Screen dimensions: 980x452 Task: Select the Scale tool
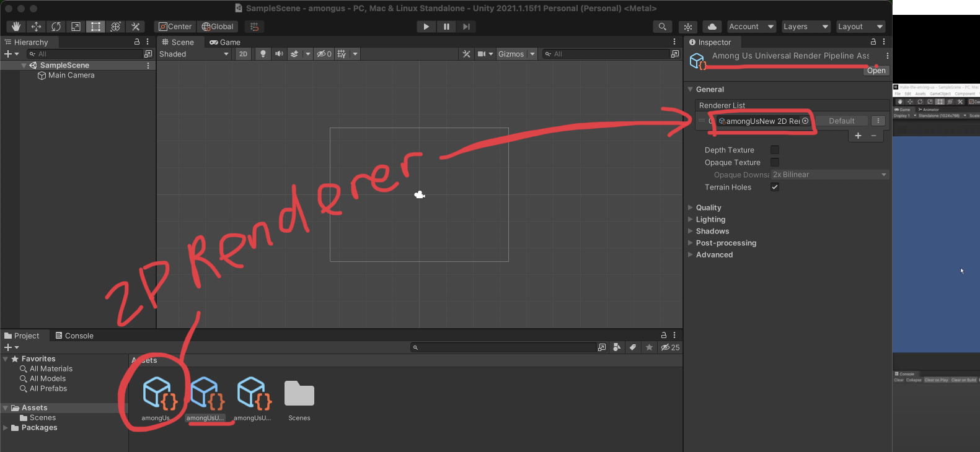[76, 27]
